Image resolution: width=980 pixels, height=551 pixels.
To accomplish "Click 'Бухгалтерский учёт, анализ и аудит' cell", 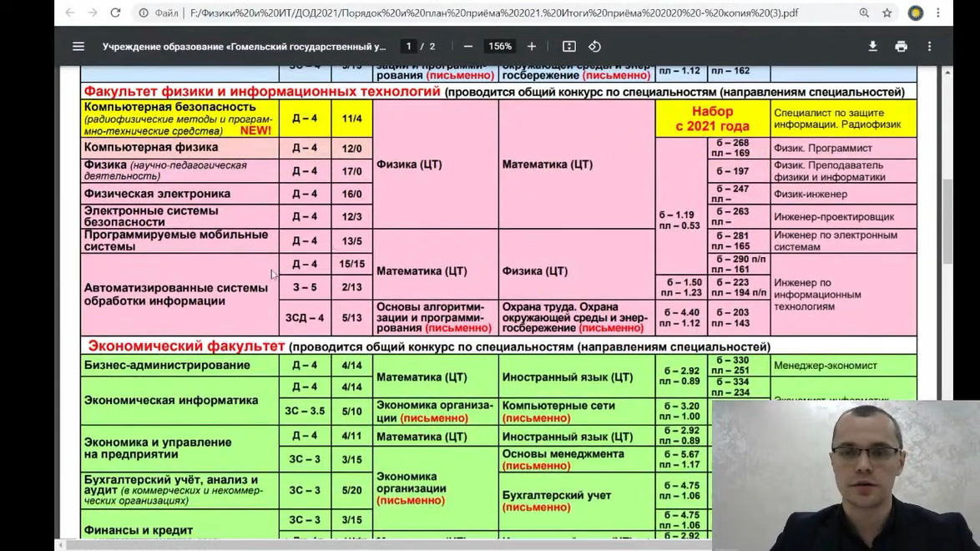I will (179, 490).
